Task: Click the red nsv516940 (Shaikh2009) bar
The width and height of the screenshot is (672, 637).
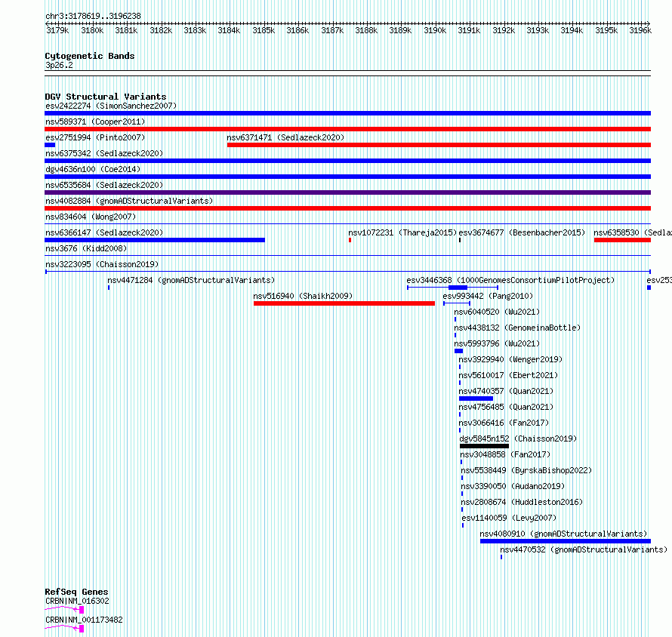Action: tap(344, 303)
